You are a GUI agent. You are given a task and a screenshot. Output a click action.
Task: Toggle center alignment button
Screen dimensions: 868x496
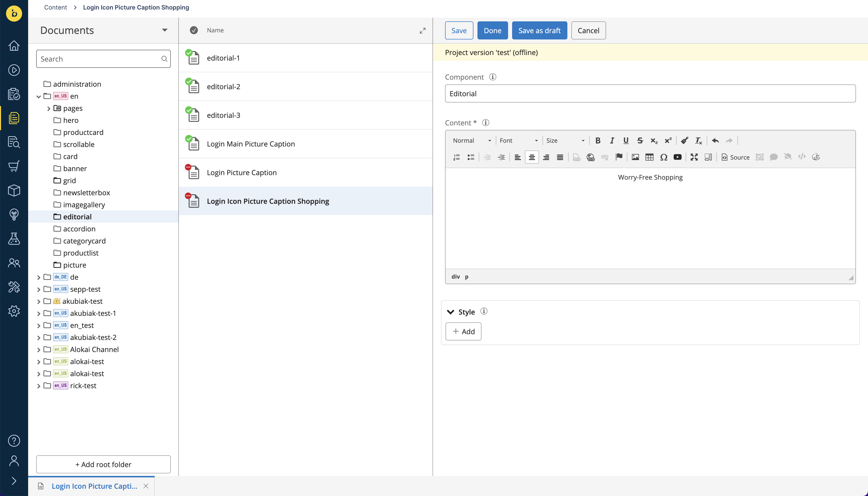(x=531, y=157)
